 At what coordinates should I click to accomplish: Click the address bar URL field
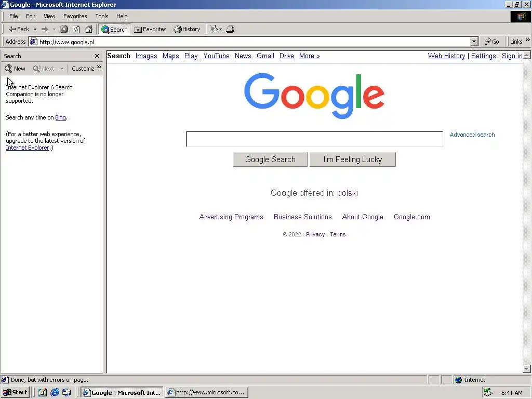[x=249, y=42]
